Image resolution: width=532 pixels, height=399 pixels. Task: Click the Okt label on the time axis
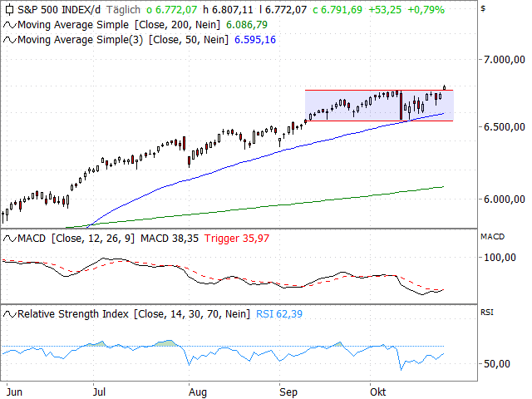pos(379,389)
